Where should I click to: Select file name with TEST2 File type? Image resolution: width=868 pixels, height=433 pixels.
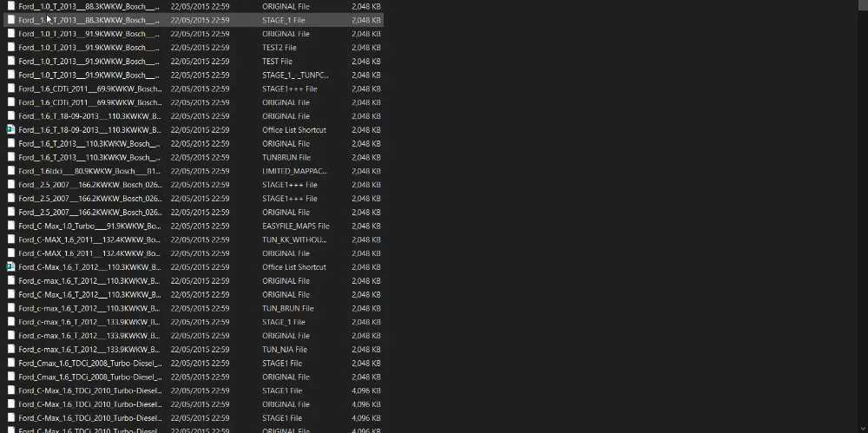point(89,48)
